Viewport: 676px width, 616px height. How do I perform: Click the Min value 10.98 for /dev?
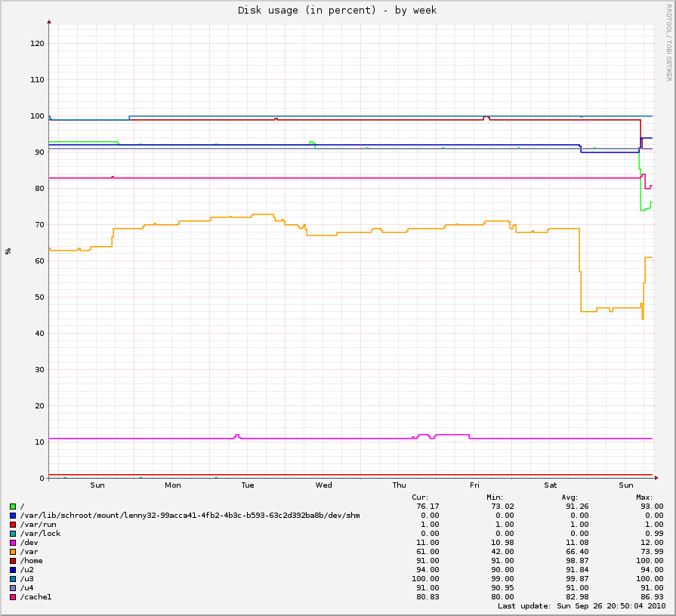point(502,543)
